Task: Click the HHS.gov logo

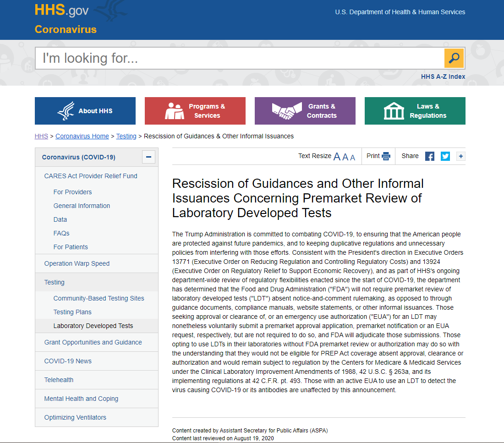Action: pos(62,10)
